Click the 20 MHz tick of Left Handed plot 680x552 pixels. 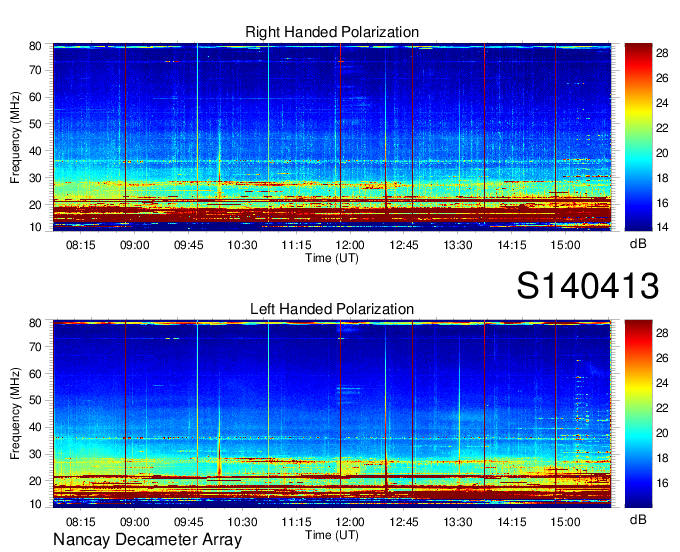pos(35,480)
